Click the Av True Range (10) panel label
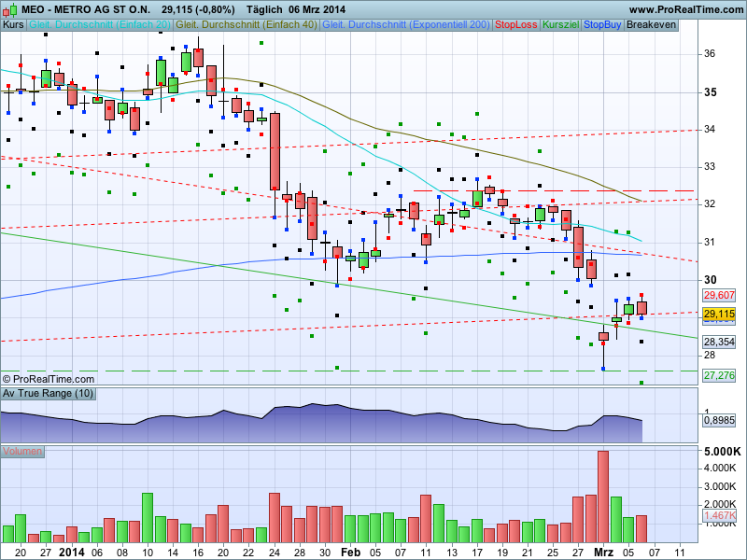Image resolution: width=747 pixels, height=560 pixels. tap(49, 393)
